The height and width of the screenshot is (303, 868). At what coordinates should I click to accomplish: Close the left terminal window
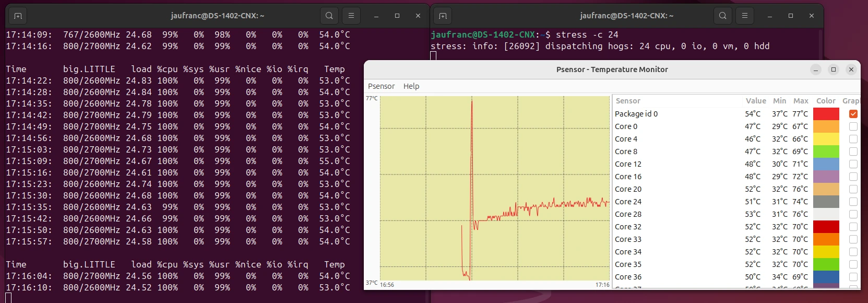click(x=418, y=16)
